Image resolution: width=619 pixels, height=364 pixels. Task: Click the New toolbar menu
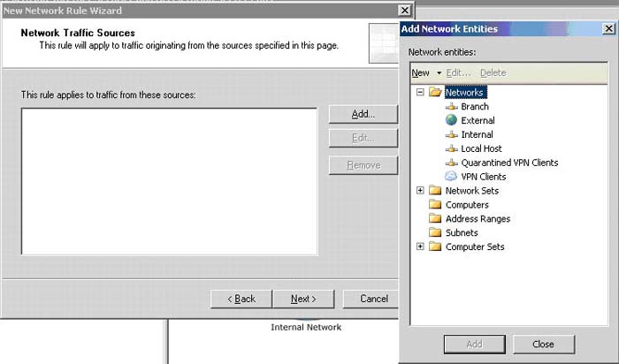[420, 73]
